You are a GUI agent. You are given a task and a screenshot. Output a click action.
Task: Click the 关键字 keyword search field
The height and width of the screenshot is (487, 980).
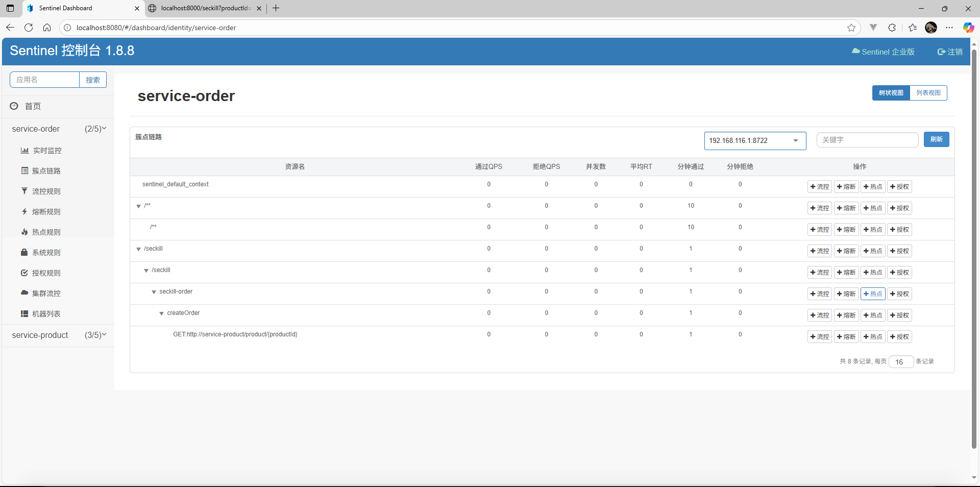(867, 140)
